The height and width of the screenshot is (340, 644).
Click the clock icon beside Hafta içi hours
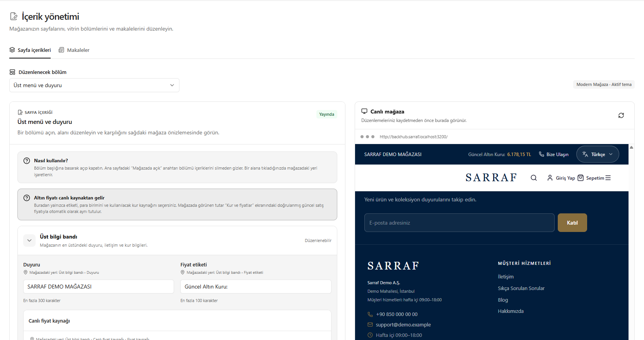[x=370, y=335]
